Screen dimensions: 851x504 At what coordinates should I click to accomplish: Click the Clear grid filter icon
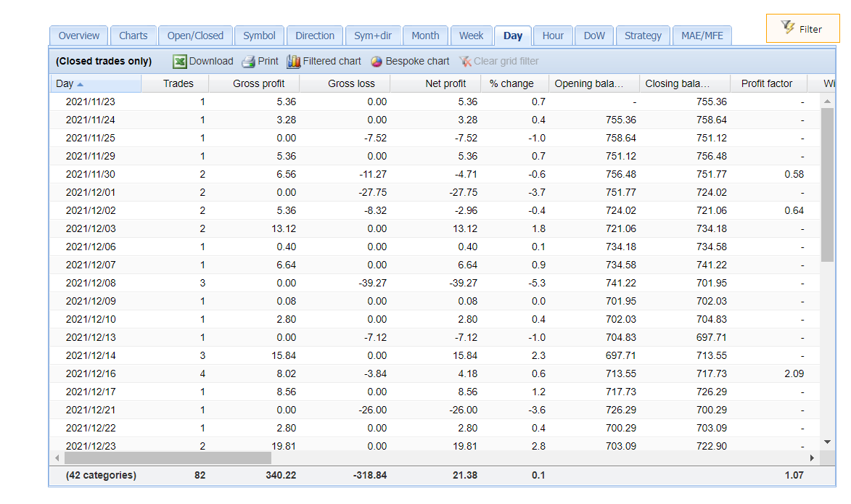[x=465, y=61]
